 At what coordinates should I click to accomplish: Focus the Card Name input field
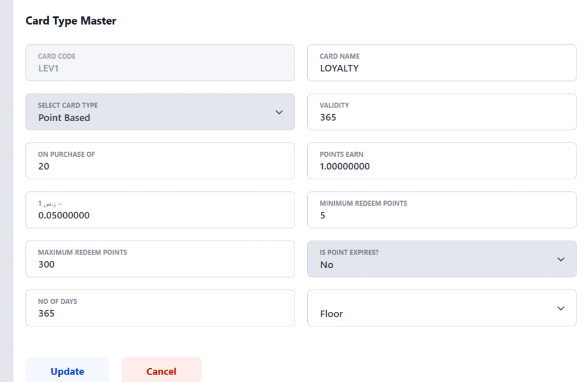(441, 68)
